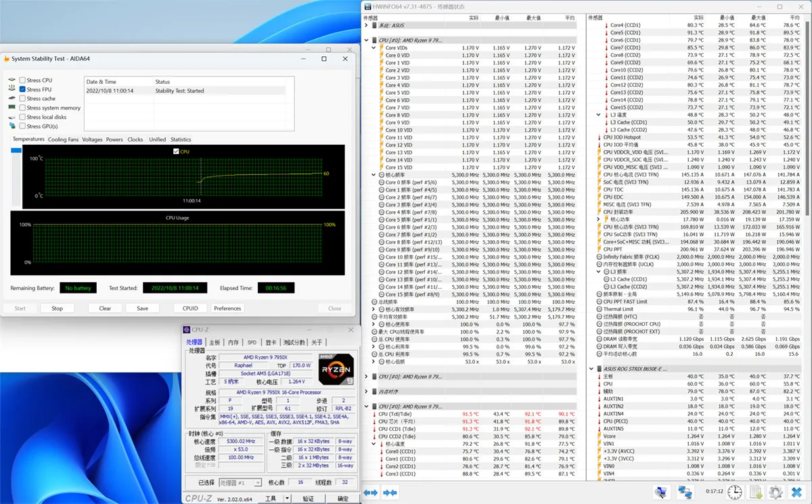Collapse the 核心频率 group in HWiNFO
The width and height of the screenshot is (812, 504).
click(374, 175)
